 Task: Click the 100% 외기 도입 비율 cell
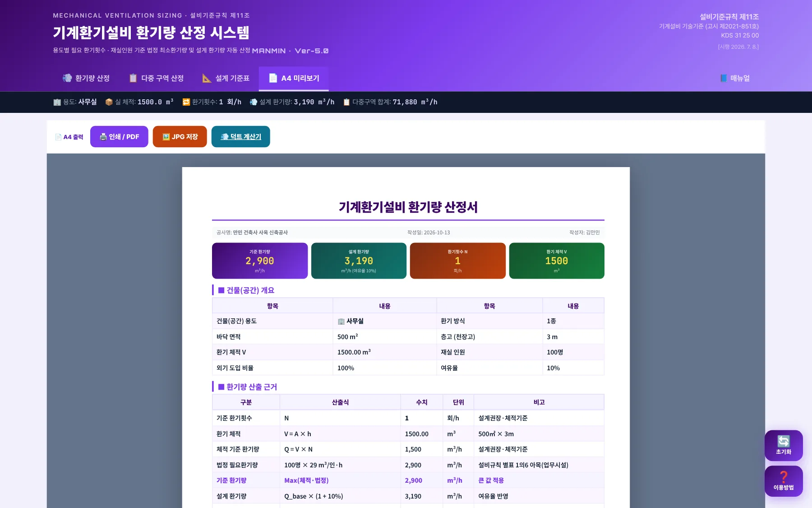point(384,368)
